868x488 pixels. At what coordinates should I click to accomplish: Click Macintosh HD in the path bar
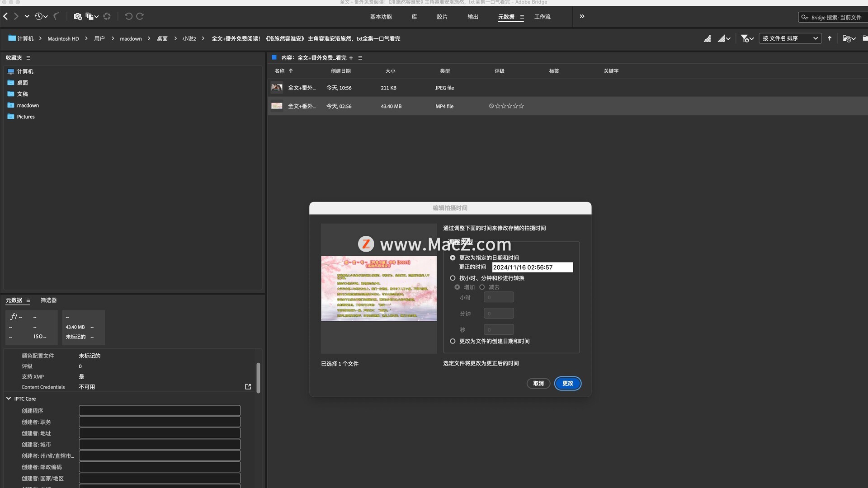tap(63, 38)
